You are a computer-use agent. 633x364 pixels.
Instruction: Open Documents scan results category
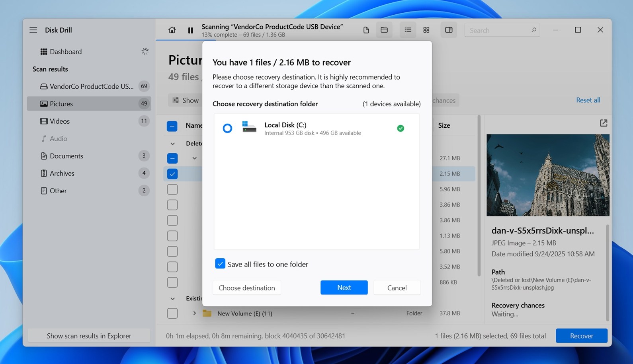click(x=66, y=156)
